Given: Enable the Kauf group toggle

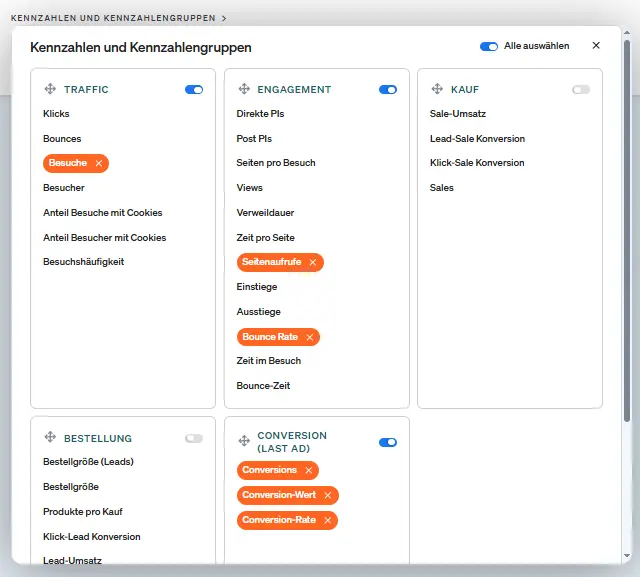Looking at the screenshot, I should point(581,89).
